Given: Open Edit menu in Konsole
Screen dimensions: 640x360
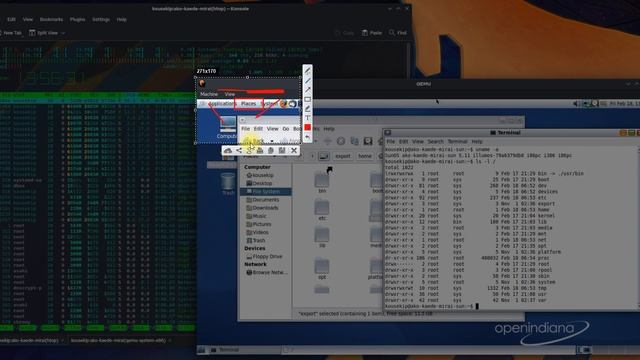Looking at the screenshot, I should (11, 20).
